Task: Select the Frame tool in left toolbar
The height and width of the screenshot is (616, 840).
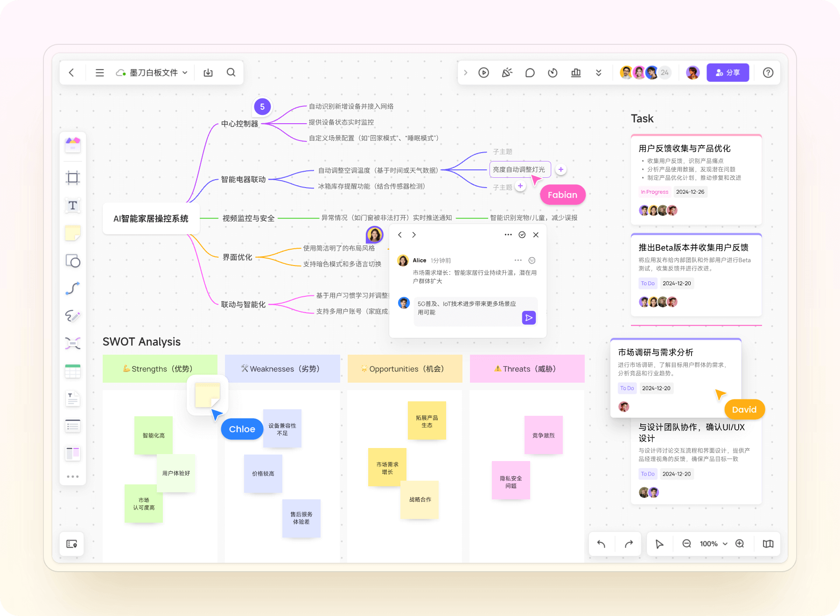Action: pos(73,178)
